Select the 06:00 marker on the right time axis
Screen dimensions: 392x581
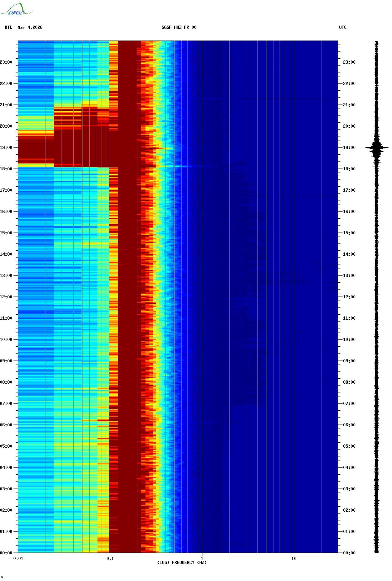click(349, 425)
